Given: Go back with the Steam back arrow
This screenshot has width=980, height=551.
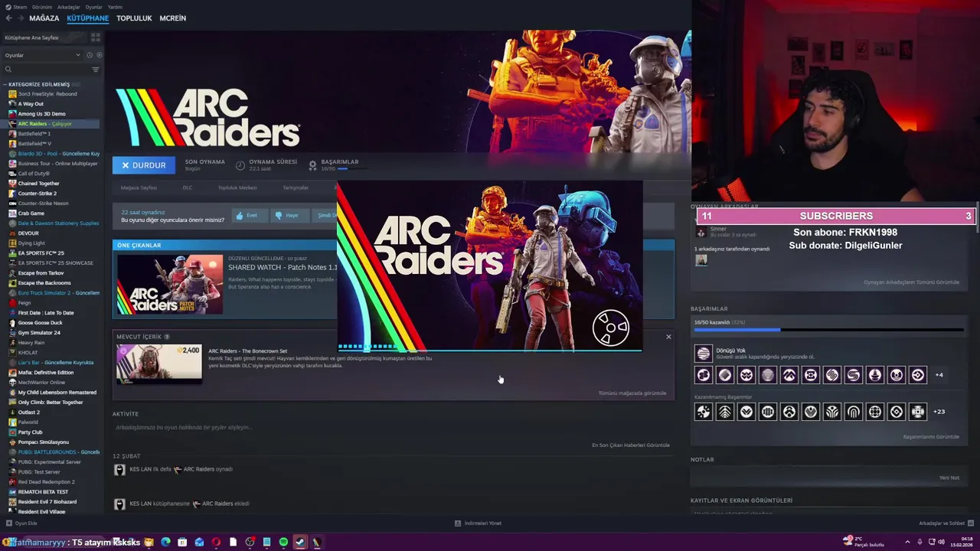Looking at the screenshot, I should coord(8,18).
